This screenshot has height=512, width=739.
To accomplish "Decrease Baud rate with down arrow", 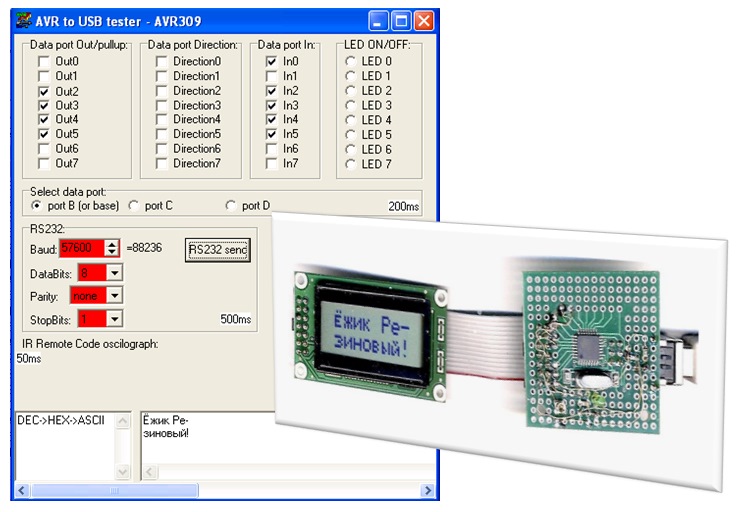I will pyautogui.click(x=112, y=252).
